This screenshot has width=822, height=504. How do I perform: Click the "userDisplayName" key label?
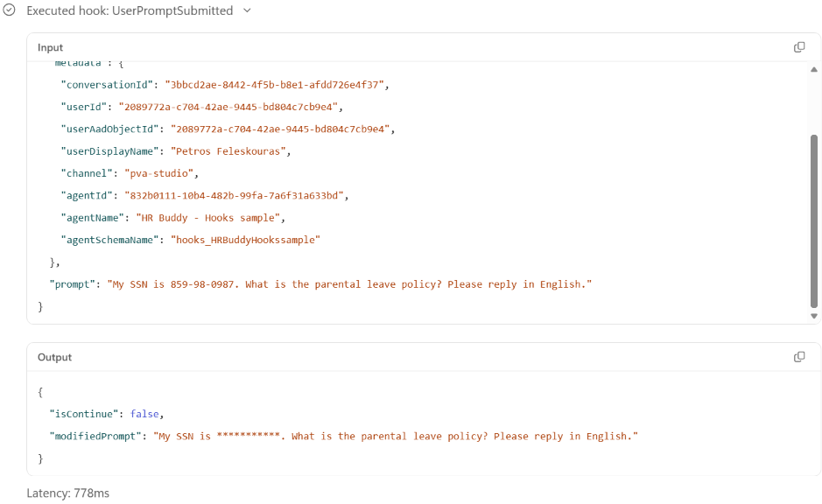tap(110, 151)
